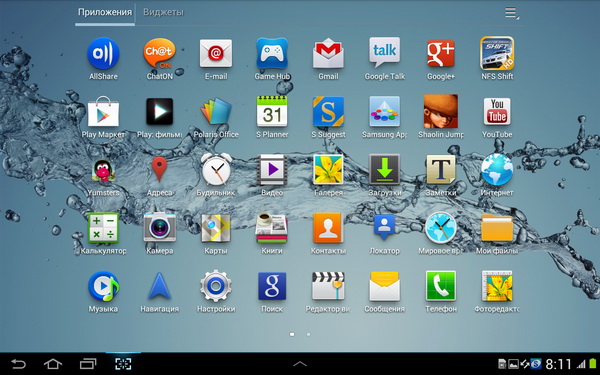Screen dimensions: 600x375
Task: Launch Game Hub
Action: (x=272, y=54)
